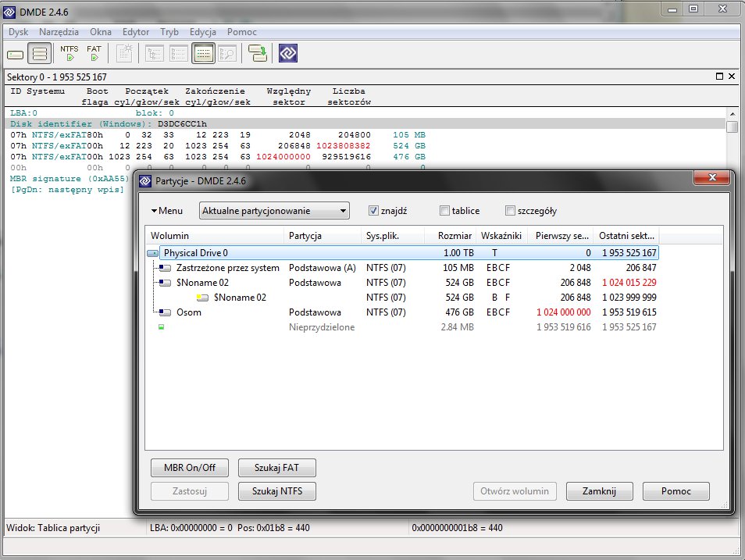
Task: Sort by the Rozmiar column header
Action: [x=451, y=235]
